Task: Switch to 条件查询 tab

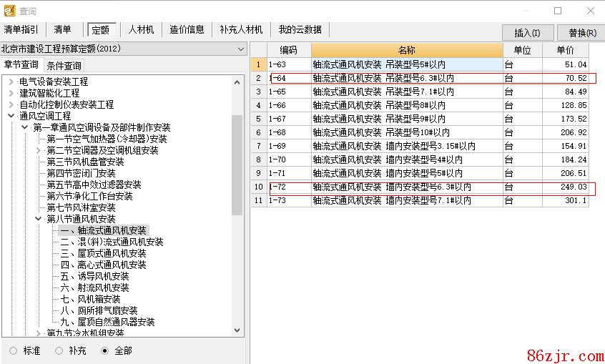Action: pyautogui.click(x=64, y=66)
